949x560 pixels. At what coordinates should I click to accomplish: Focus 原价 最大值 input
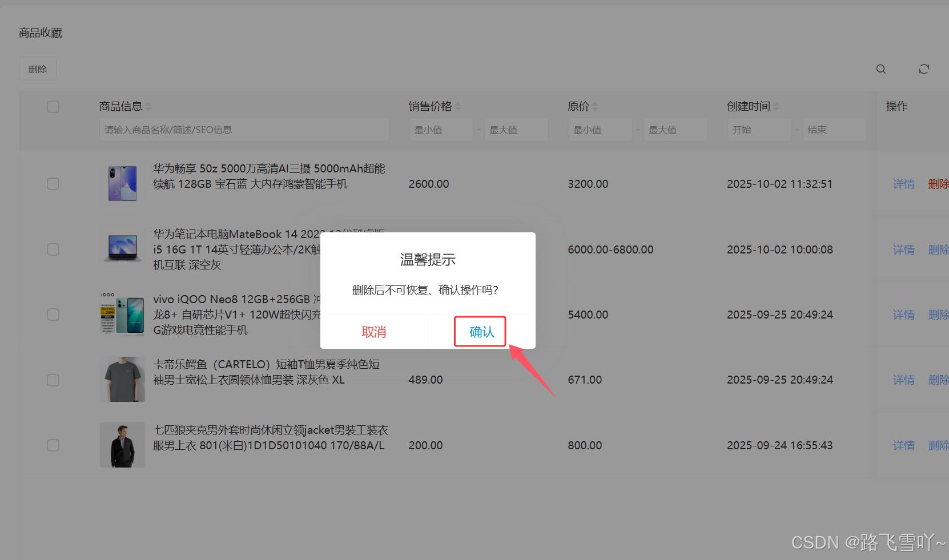click(x=675, y=130)
